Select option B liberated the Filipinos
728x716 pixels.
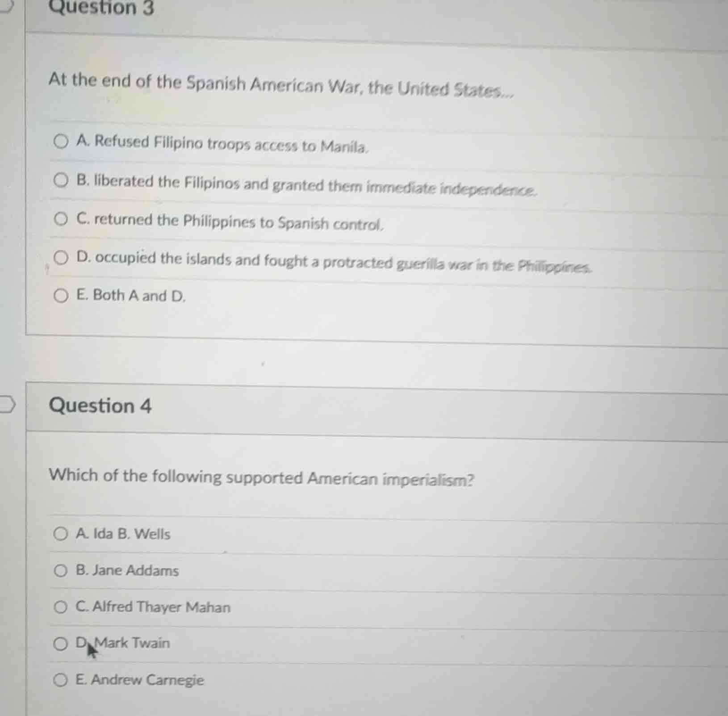pos(62,180)
